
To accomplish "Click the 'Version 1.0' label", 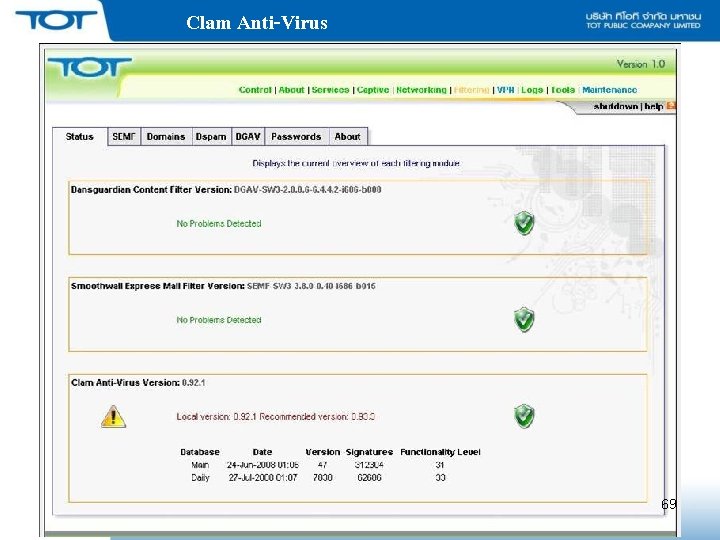I will coord(641,64).
